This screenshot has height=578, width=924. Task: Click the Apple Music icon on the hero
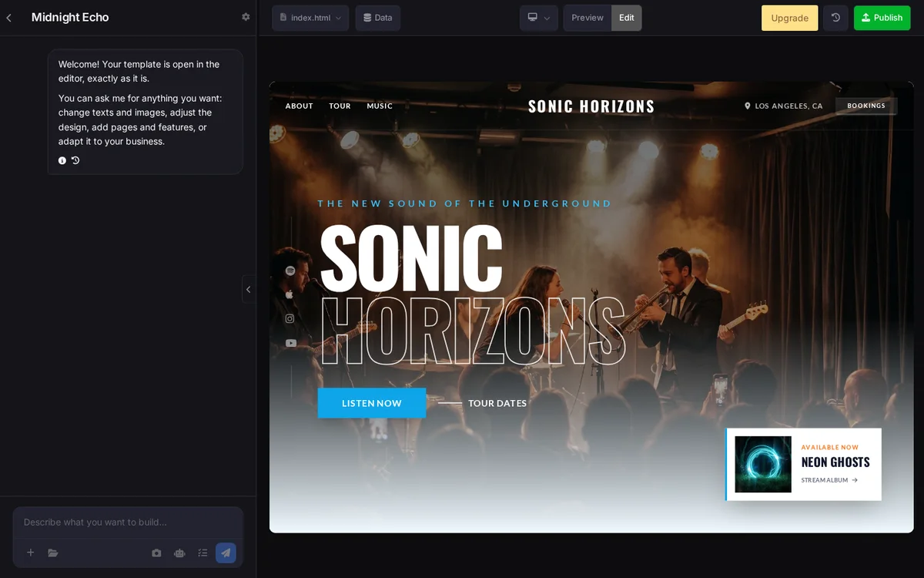290,294
